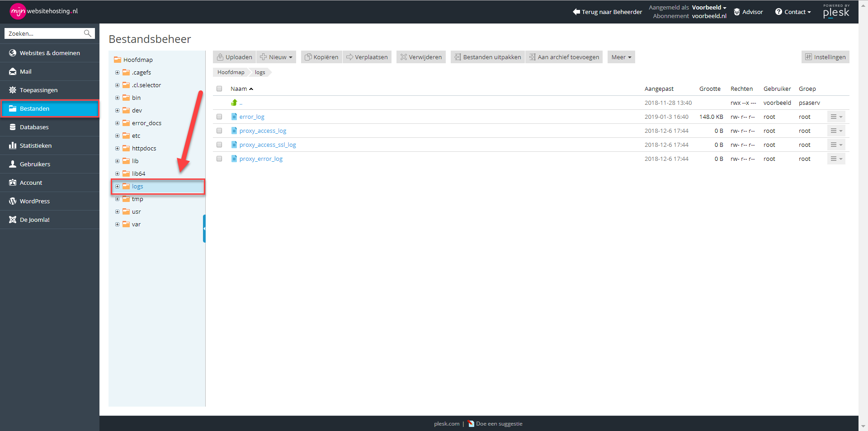Open the row menu for proxy_access_log
Screen dimensions: 868x431
pyautogui.click(x=836, y=131)
